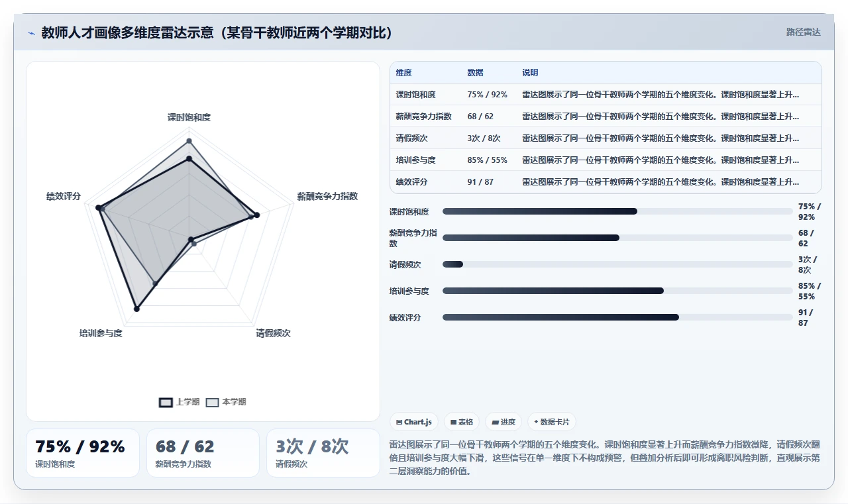
Task: Click the 85% / 55% table cell
Action: (487, 160)
